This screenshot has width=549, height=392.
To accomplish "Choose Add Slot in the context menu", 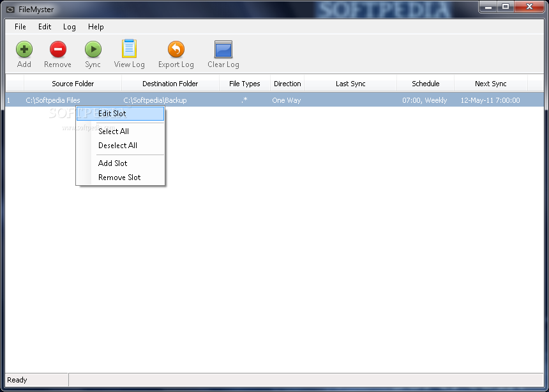I will coord(120,163).
